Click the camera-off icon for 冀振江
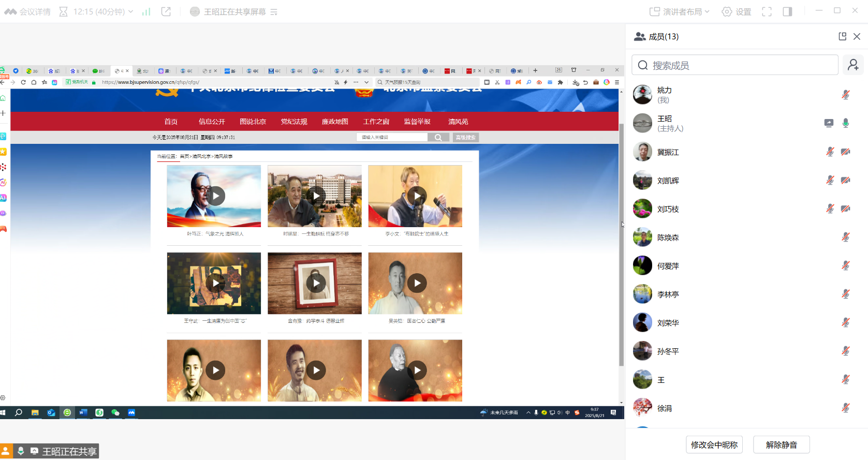The image size is (868, 460). point(845,152)
